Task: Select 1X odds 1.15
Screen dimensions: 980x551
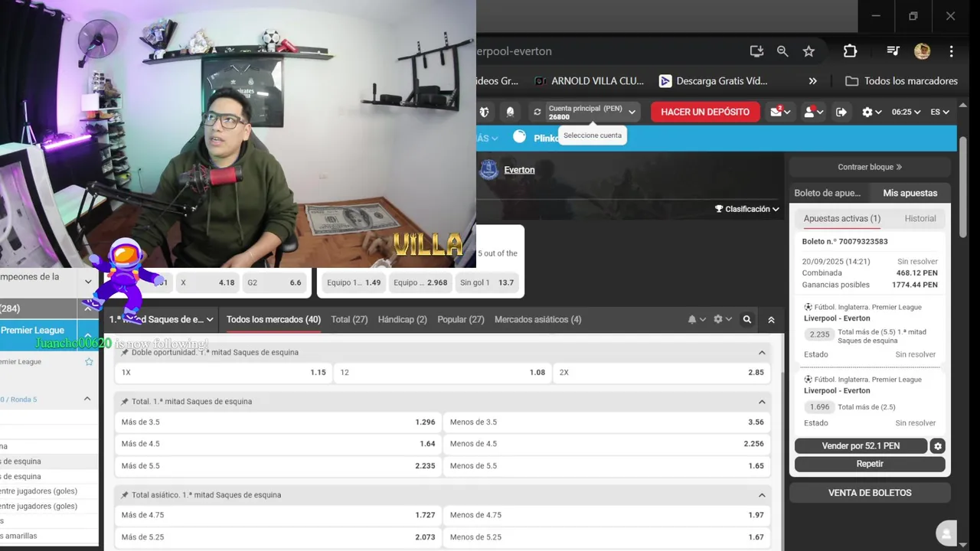Action: tap(224, 373)
